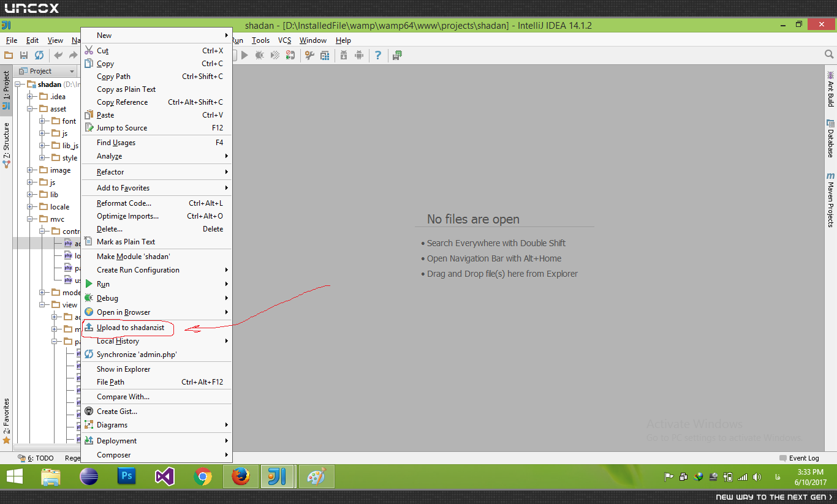This screenshot has height=504, width=837.
Task: Choose Jump to Source in context menu
Action: tap(157, 128)
